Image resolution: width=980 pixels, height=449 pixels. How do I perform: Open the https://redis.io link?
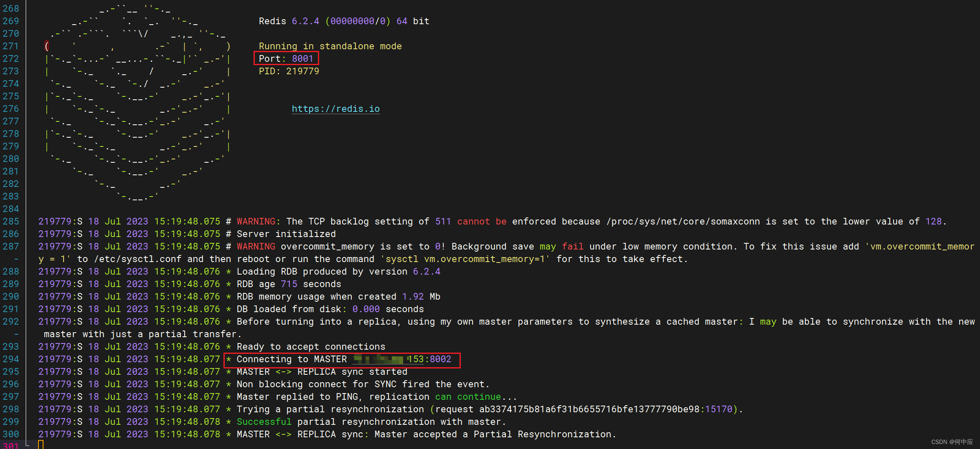coord(336,109)
